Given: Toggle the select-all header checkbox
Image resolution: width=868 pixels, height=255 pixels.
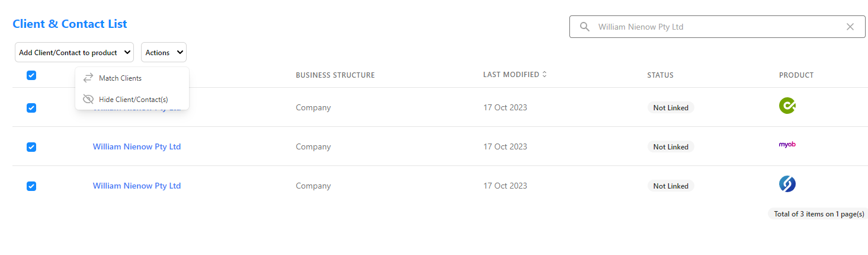Looking at the screenshot, I should (x=31, y=75).
